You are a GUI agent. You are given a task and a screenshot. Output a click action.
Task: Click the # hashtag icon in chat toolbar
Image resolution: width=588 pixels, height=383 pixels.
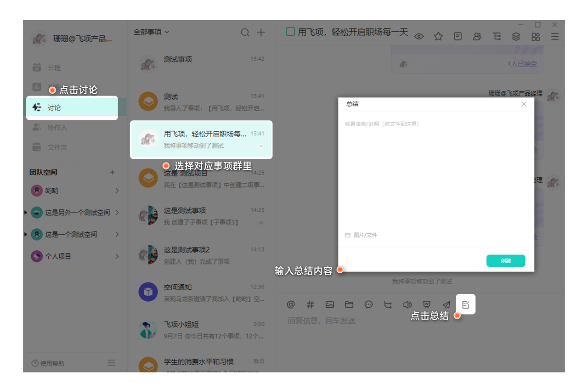[x=311, y=304]
